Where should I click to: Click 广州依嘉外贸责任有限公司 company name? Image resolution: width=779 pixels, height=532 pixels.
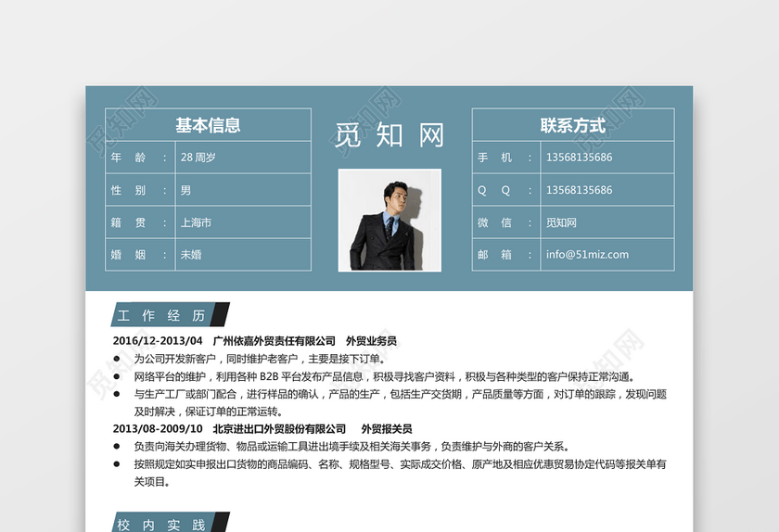[275, 341]
